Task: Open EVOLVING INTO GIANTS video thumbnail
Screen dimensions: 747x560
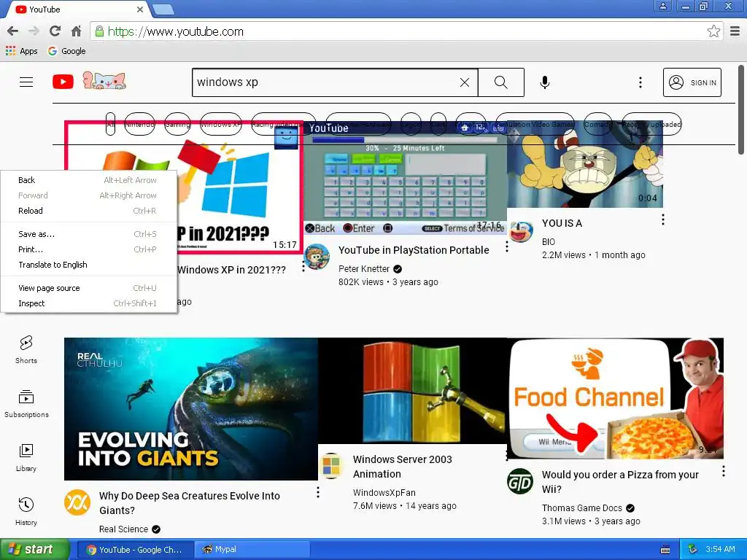Action: [x=190, y=409]
